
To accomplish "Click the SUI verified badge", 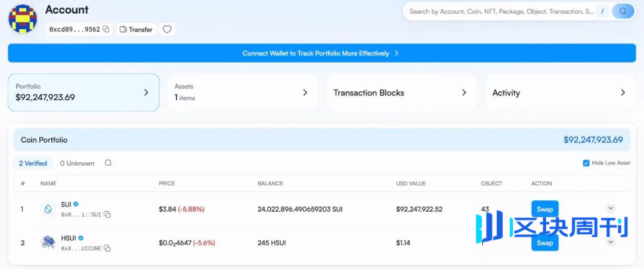I will (x=76, y=204).
